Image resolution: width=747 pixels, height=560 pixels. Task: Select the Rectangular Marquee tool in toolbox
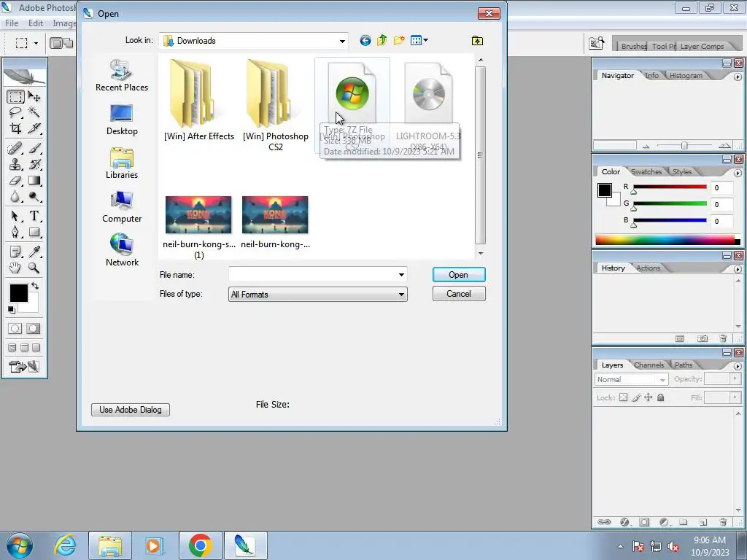(15, 97)
